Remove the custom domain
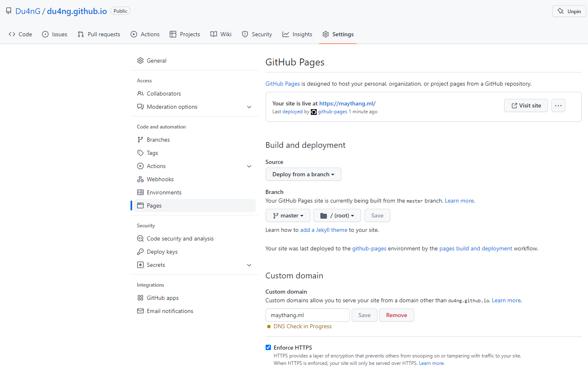The width and height of the screenshot is (588, 369). click(397, 315)
